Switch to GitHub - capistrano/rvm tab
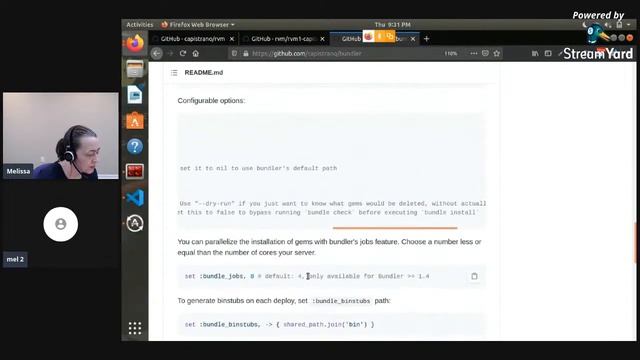The image size is (640, 360). (x=193, y=39)
